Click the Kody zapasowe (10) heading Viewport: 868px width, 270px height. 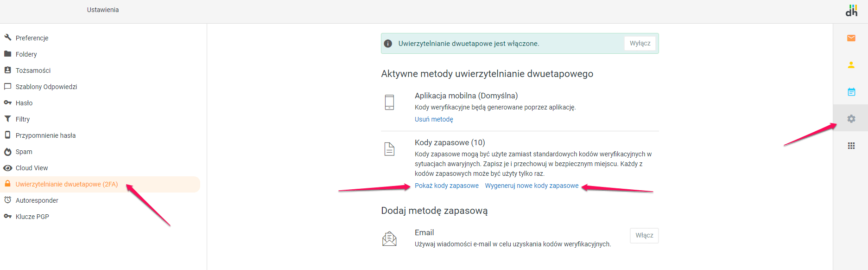(450, 142)
